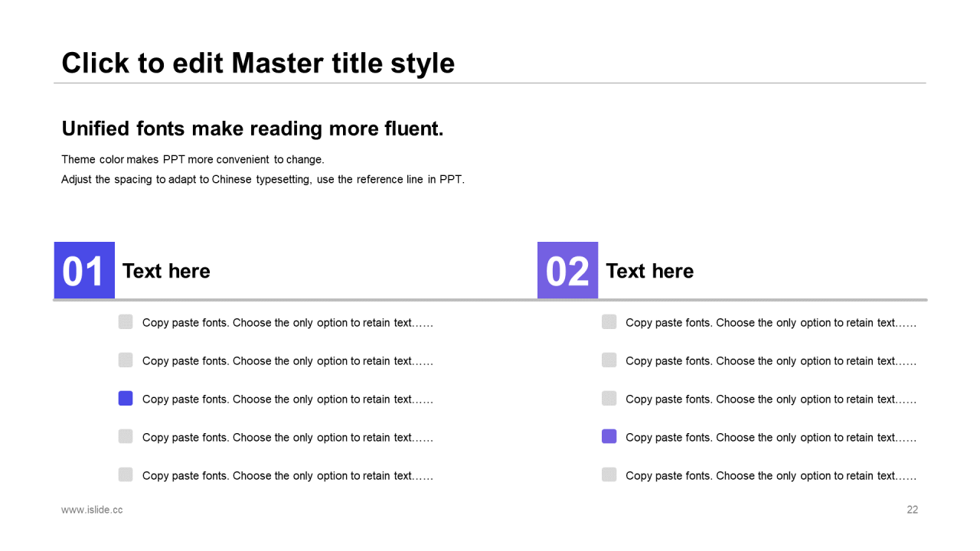
Task: Click last gray bullet under section 02
Action: (x=609, y=474)
